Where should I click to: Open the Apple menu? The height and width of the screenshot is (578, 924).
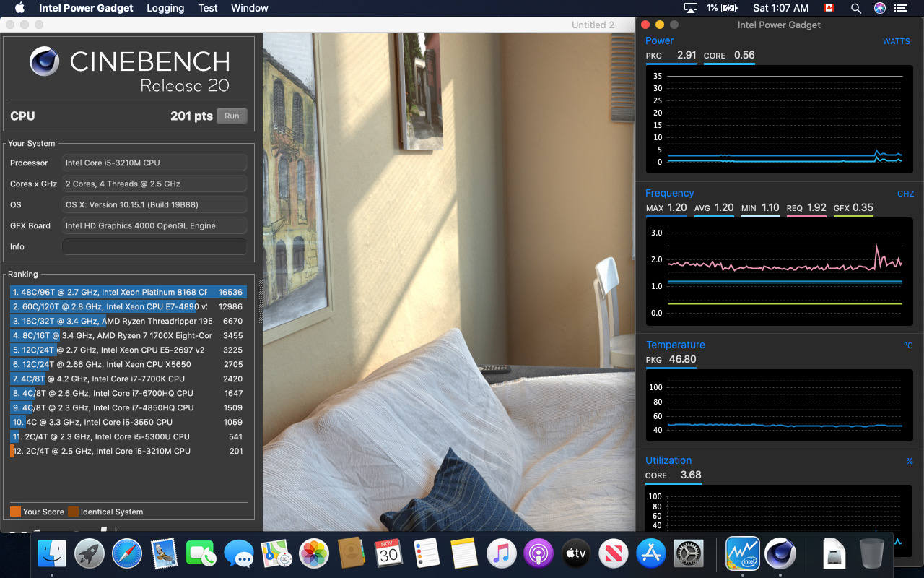19,8
